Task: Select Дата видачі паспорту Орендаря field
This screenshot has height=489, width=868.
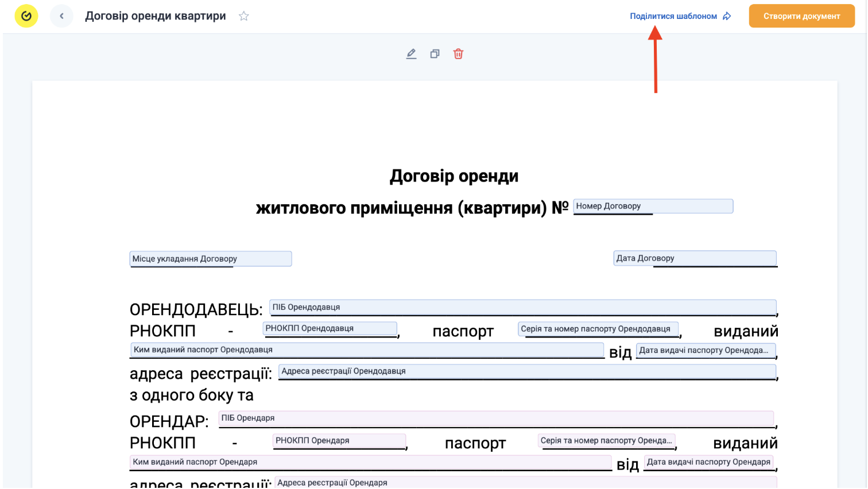Action: coord(708,462)
